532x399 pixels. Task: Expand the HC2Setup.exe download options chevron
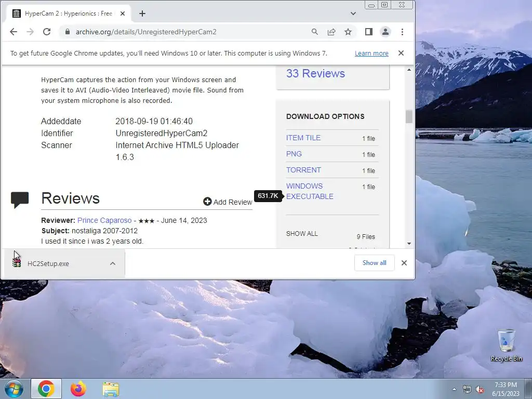tap(113, 263)
